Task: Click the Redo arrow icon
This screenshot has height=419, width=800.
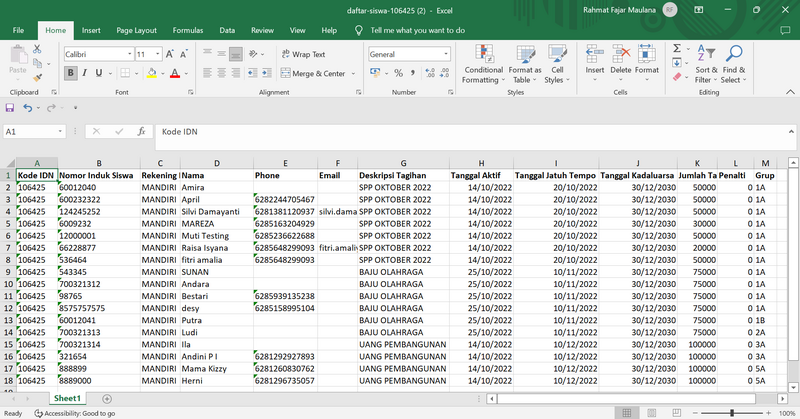Action: [51, 108]
